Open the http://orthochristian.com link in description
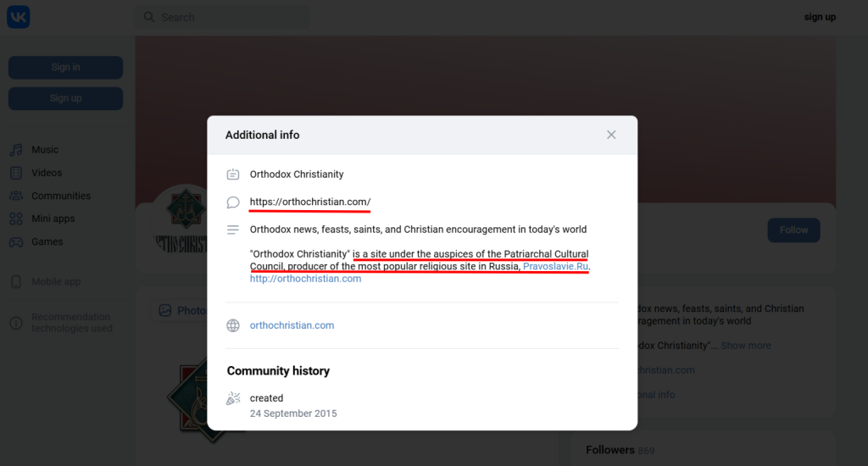This screenshot has width=868, height=466. point(305,279)
